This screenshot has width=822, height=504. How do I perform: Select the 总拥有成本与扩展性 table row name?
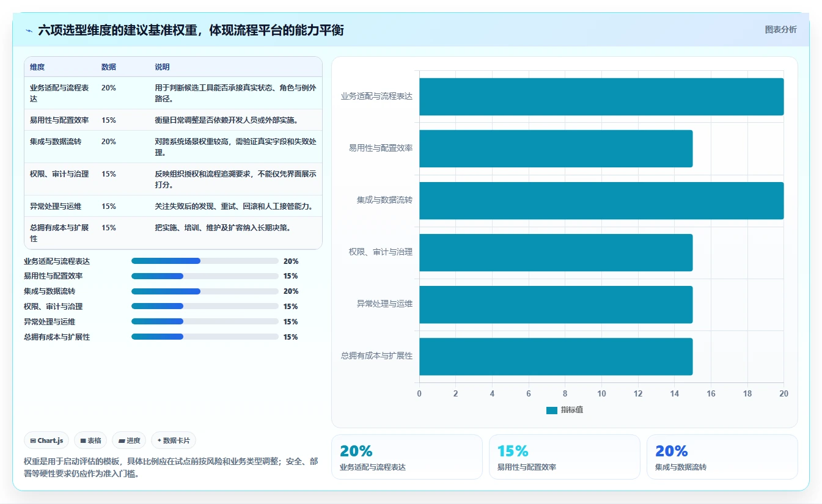[59, 233]
